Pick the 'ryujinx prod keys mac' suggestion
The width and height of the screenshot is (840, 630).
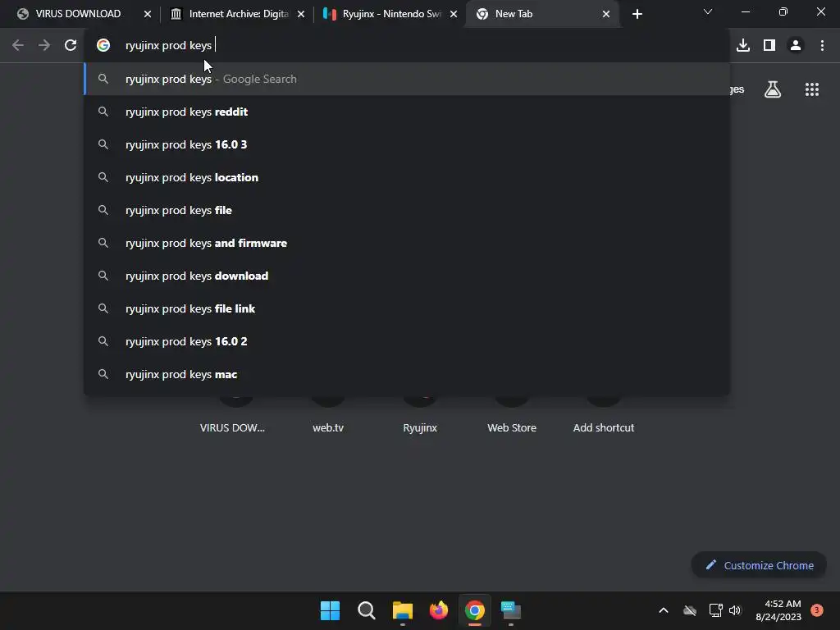[407, 374]
